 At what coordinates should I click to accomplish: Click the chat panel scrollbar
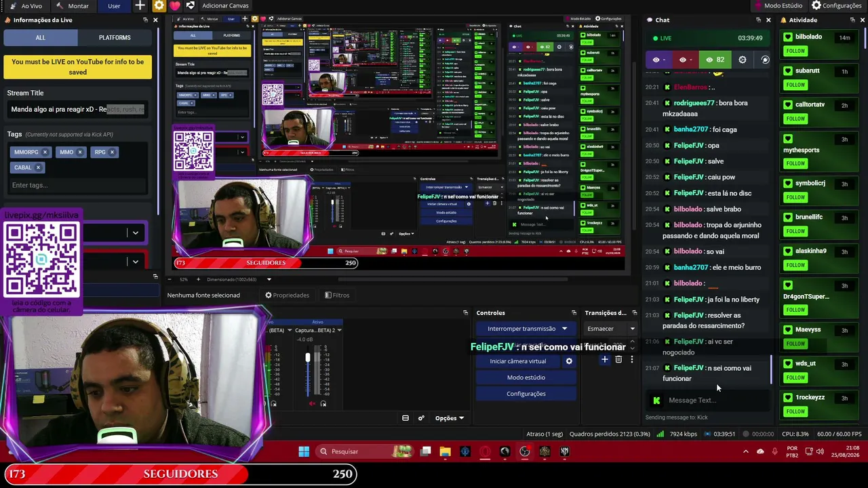click(770, 369)
